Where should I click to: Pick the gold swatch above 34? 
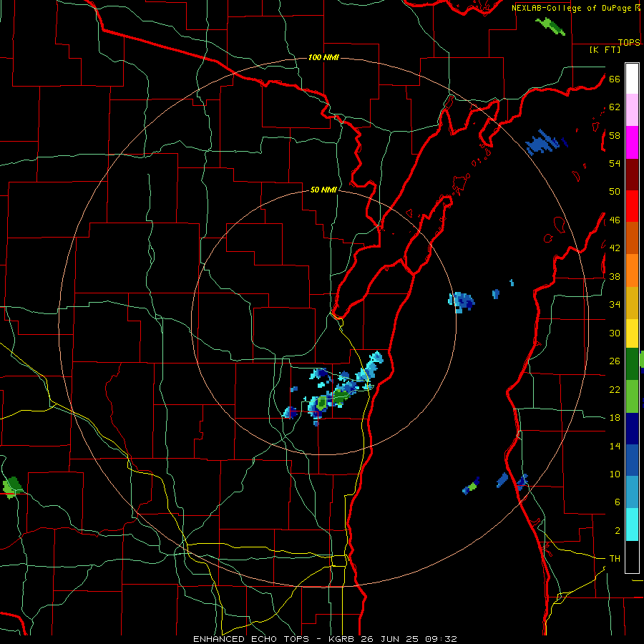[632, 303]
